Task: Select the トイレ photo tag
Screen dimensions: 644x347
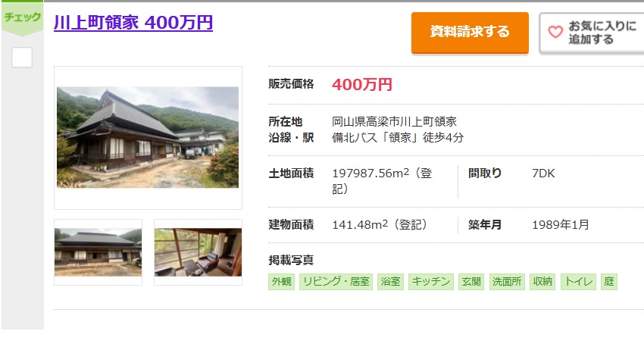Action: [578, 282]
